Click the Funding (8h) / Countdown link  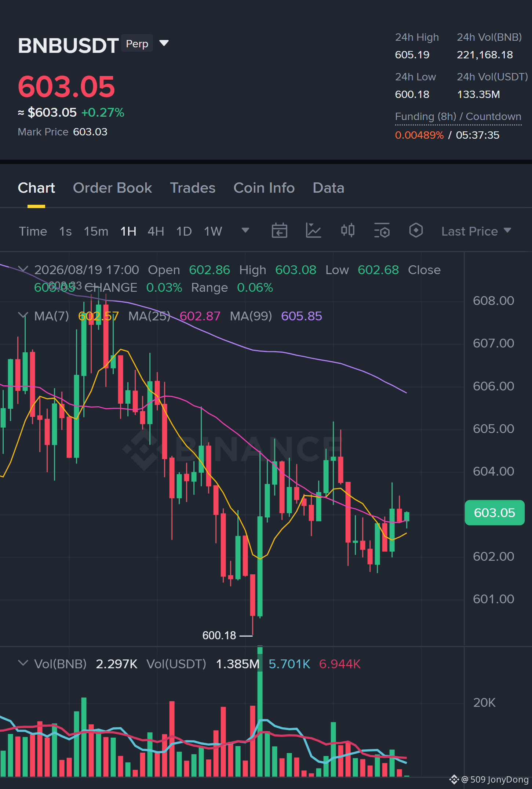pyautogui.click(x=458, y=117)
